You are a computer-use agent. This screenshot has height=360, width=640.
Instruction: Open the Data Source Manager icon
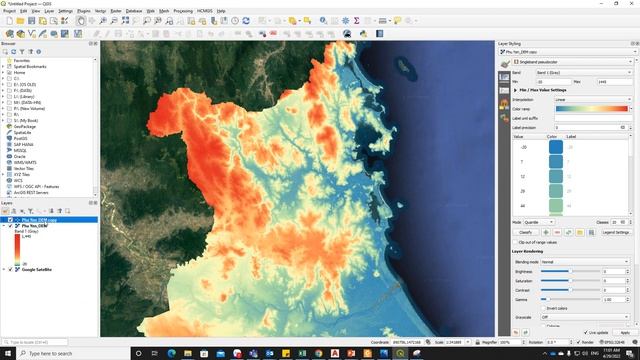click(x=9, y=34)
